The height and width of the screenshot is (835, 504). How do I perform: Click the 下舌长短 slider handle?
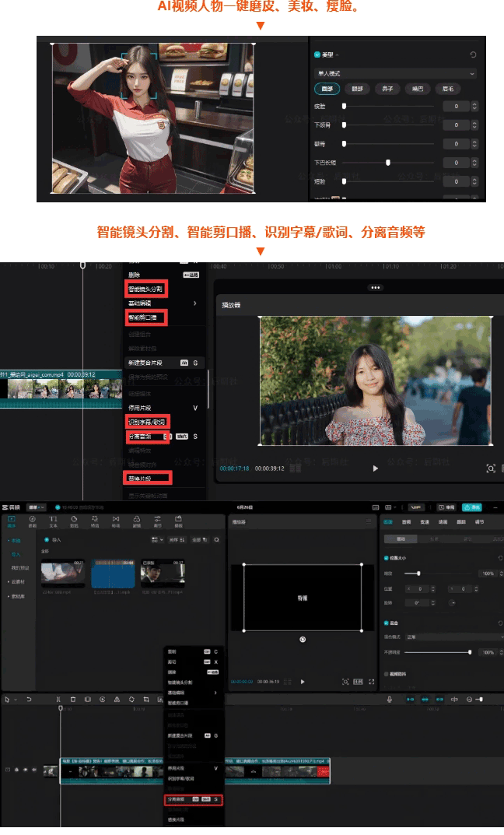click(x=387, y=163)
